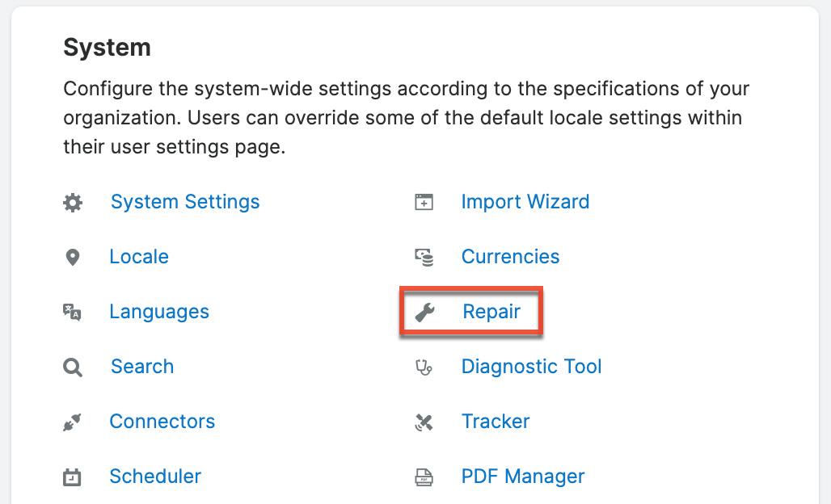Select the magnifying glass icon next to Search

coord(72,367)
